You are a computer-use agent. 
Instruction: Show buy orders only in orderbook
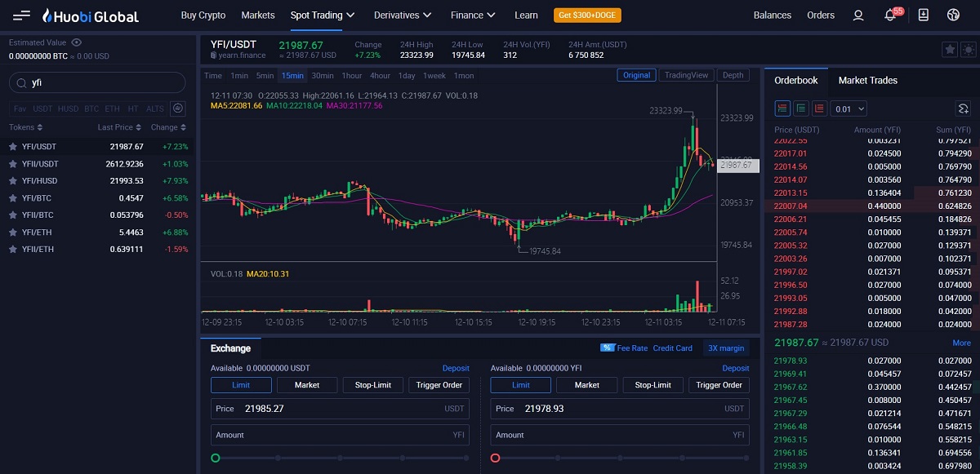(x=801, y=109)
